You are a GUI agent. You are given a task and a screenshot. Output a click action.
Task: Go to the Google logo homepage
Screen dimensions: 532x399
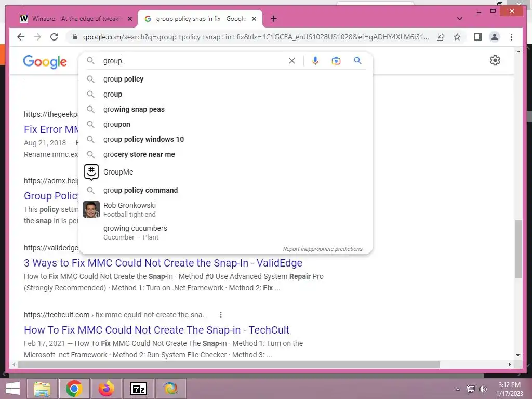[x=45, y=62]
